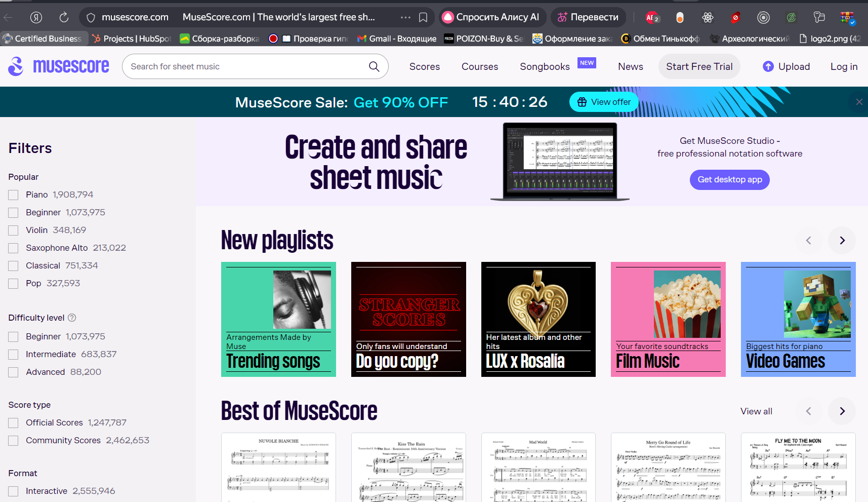The image size is (868, 502).
Task: Bookmark the page with the bookmark icon
Action: (423, 17)
